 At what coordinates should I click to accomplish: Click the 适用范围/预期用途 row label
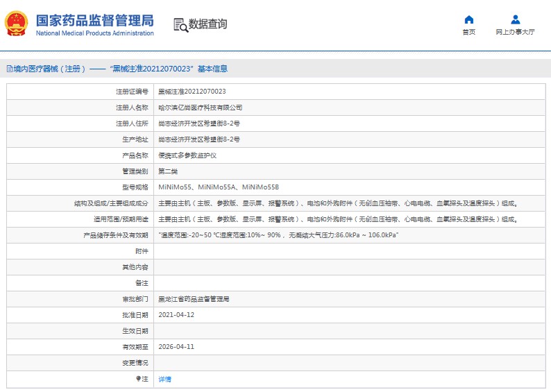(121, 219)
